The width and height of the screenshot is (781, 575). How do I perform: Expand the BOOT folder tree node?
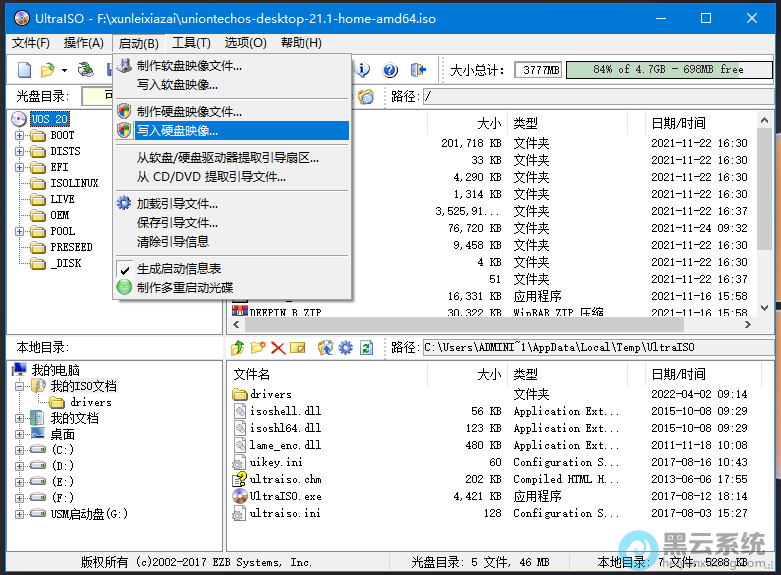pyautogui.click(x=19, y=135)
